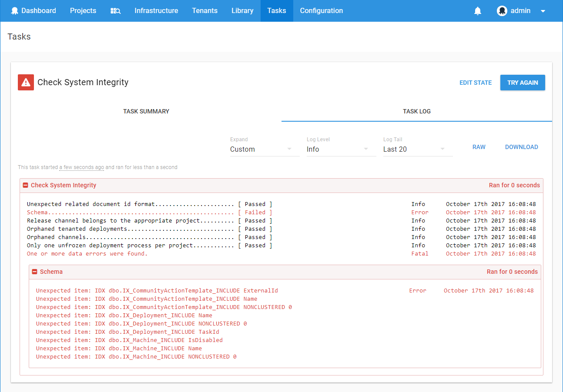Click the admin user avatar icon
The image size is (563, 392).
pyautogui.click(x=502, y=11)
